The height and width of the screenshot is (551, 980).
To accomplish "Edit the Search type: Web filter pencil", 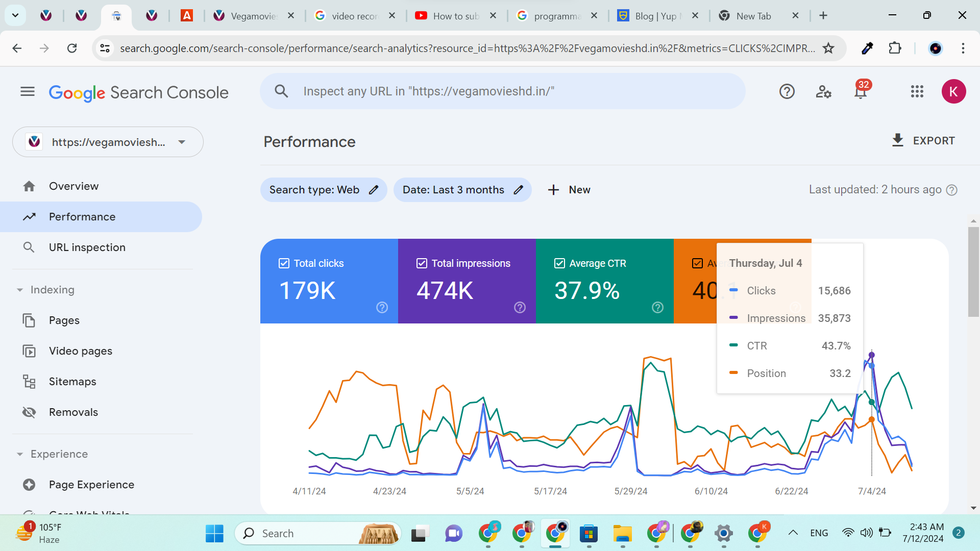I will point(374,190).
